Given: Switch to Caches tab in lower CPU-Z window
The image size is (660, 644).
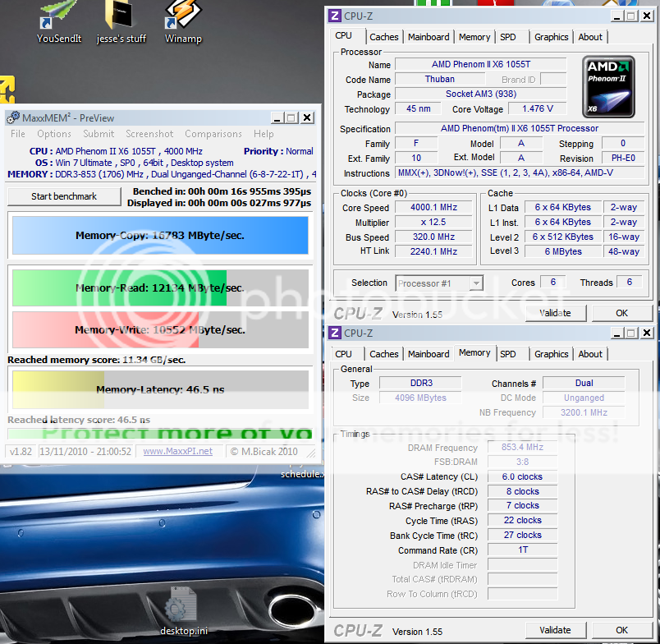Looking at the screenshot, I should coord(384,354).
